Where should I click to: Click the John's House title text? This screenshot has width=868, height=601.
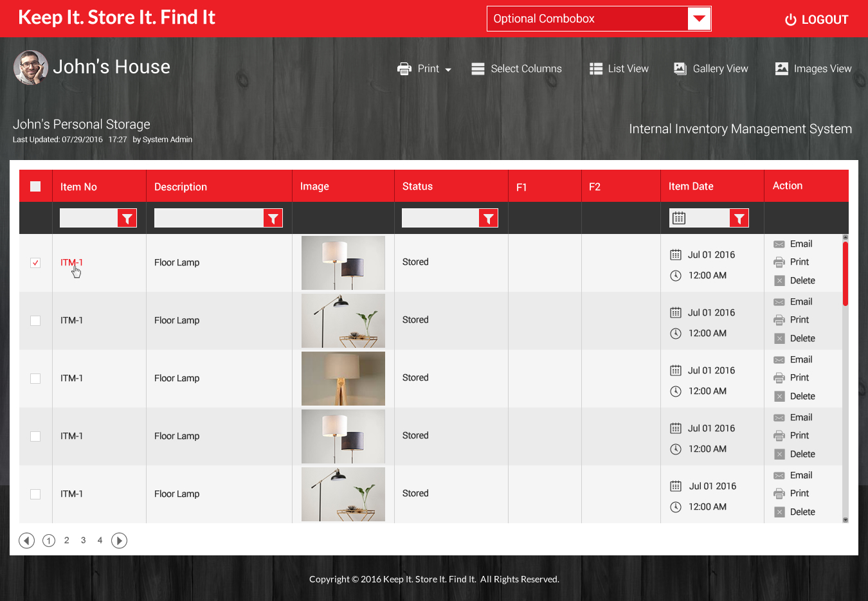tap(111, 67)
